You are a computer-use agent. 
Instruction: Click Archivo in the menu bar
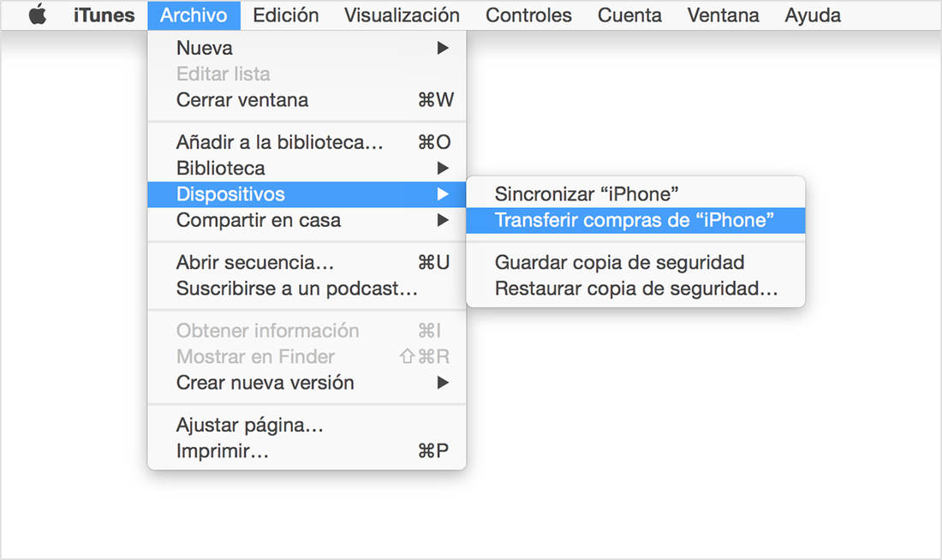click(194, 15)
